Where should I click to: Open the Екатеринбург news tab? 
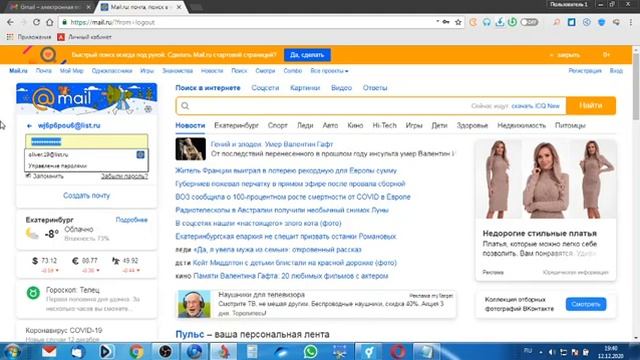pyautogui.click(x=236, y=125)
